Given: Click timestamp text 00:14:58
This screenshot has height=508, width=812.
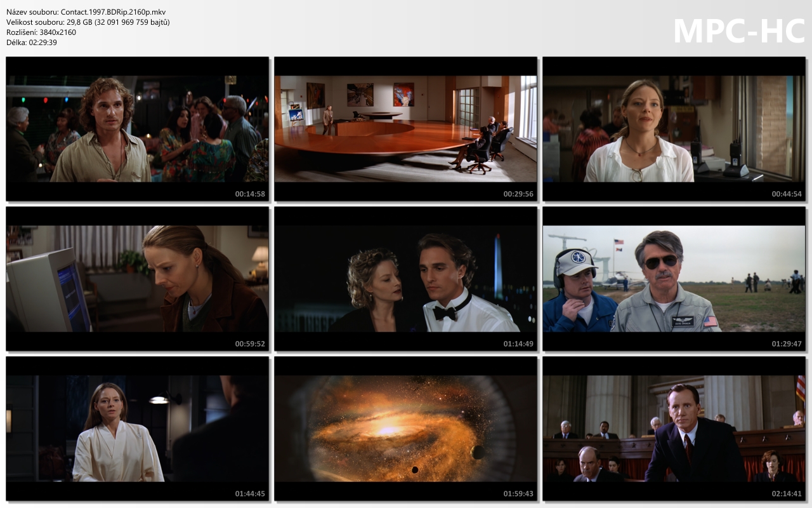Looking at the screenshot, I should (250, 194).
